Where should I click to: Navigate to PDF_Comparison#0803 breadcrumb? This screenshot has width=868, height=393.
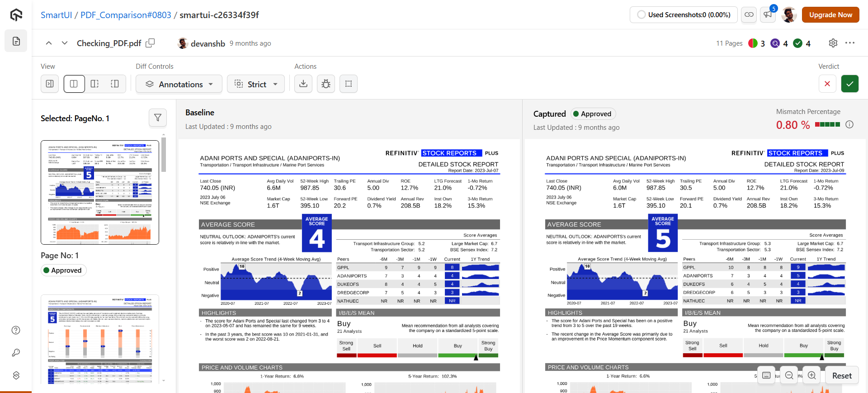tap(126, 15)
